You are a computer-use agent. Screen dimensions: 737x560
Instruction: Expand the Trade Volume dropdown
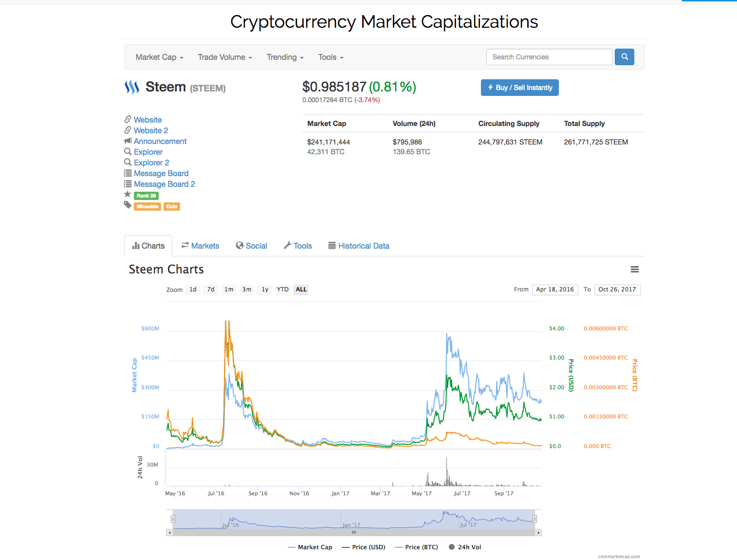click(x=225, y=57)
